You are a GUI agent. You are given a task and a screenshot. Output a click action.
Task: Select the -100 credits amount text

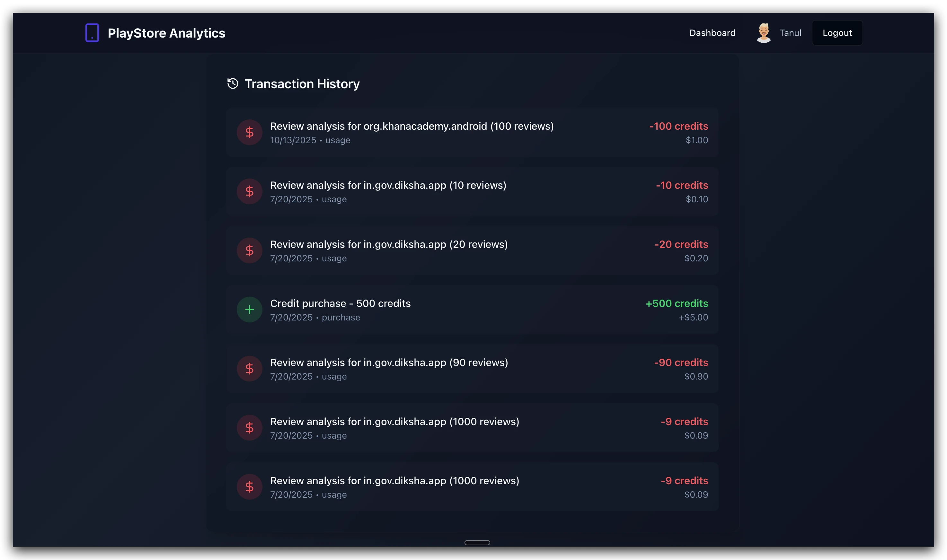pyautogui.click(x=678, y=126)
